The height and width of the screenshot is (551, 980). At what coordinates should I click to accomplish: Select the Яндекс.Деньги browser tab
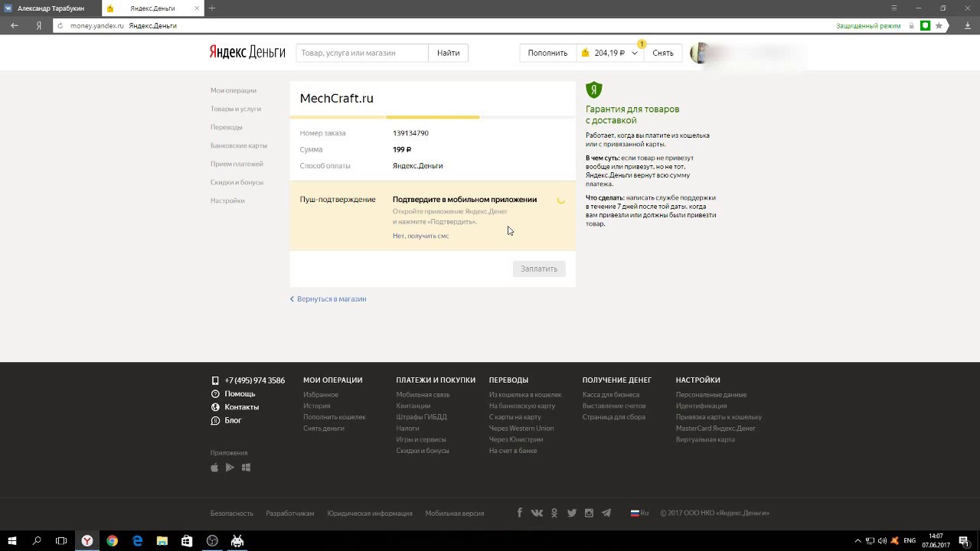pos(152,8)
